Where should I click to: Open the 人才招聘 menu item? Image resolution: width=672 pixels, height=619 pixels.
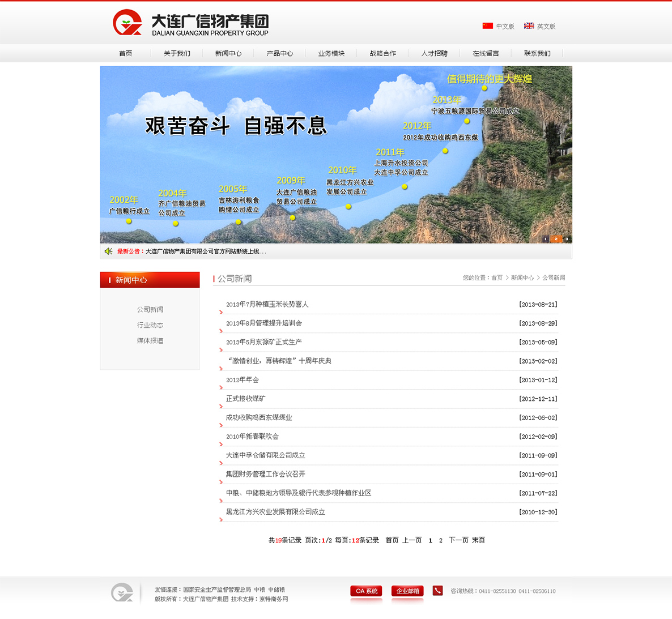pos(434,53)
